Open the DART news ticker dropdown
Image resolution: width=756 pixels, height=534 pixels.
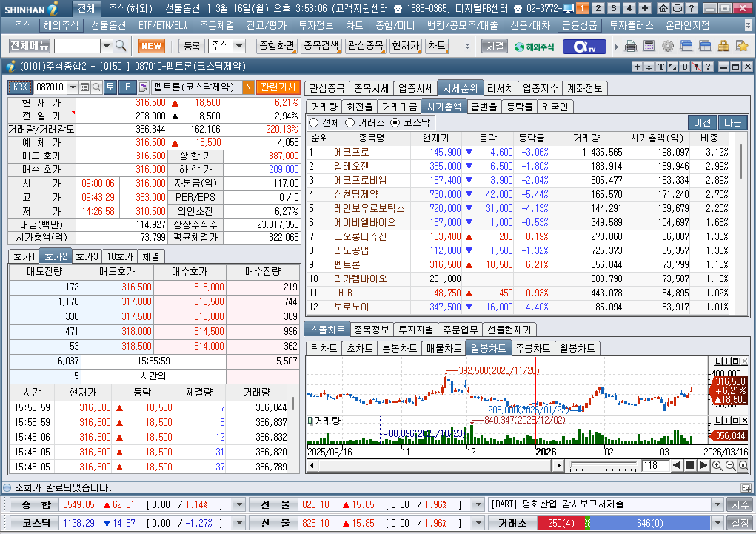pos(717,504)
